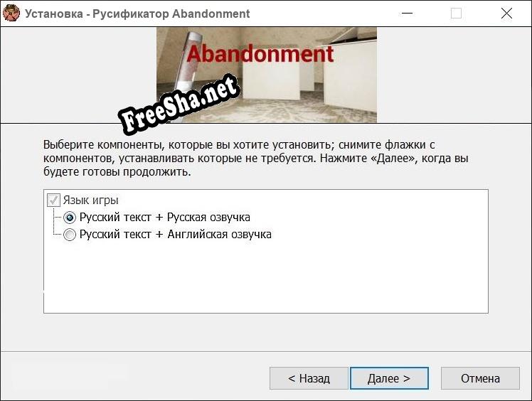This screenshot has width=532, height=401.
Task: Choose the 'Английская озвучка' radio button
Action: pyautogui.click(x=70, y=235)
